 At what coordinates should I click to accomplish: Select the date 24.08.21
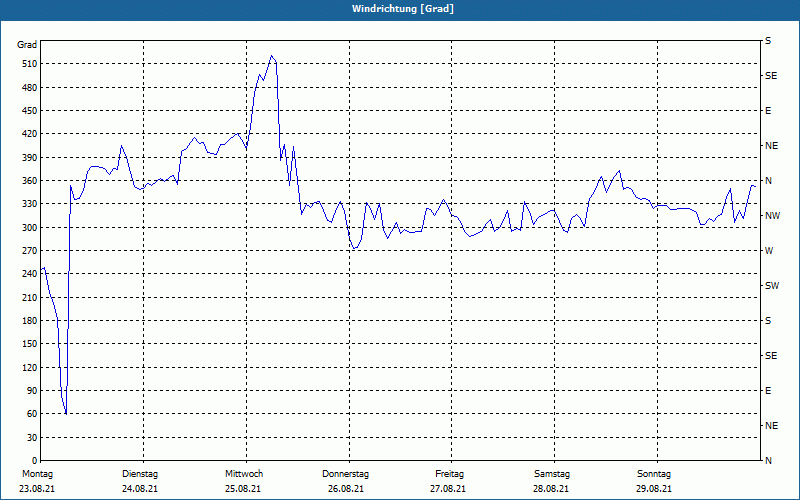tap(140, 489)
